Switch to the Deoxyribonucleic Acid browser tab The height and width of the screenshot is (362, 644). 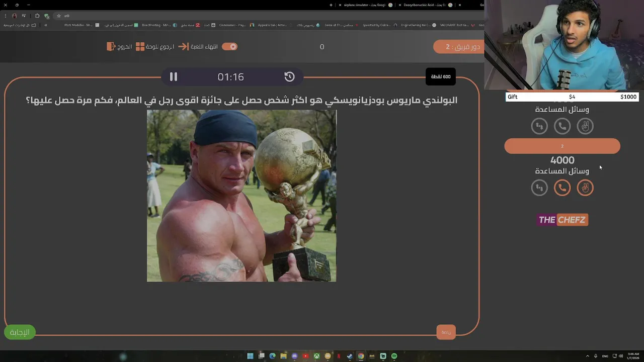point(425,5)
